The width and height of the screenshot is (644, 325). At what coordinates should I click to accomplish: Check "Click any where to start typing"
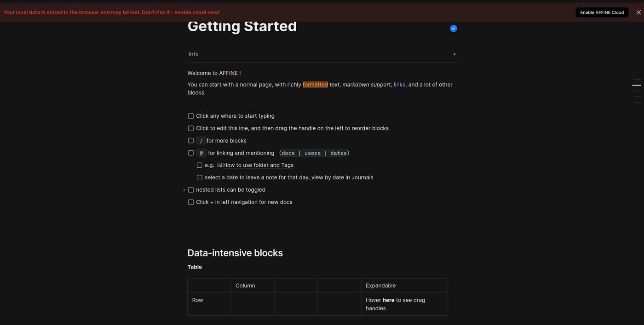pos(191,116)
